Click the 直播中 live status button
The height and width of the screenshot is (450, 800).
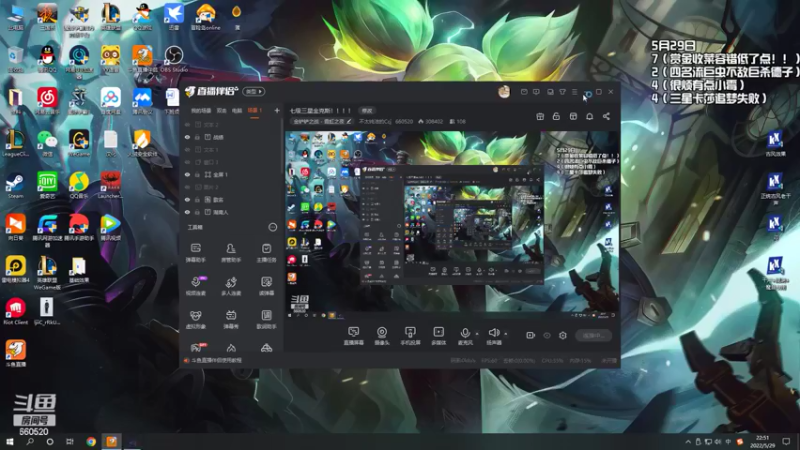[x=593, y=335]
